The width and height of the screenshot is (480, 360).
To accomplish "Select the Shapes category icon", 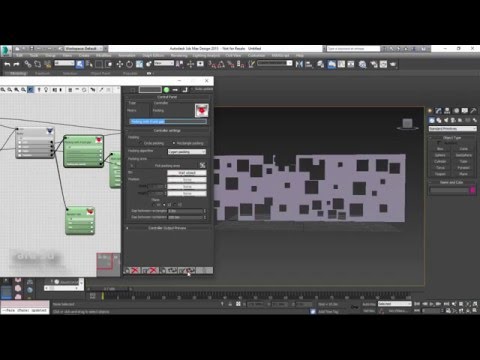I will pyautogui.click(x=439, y=120).
